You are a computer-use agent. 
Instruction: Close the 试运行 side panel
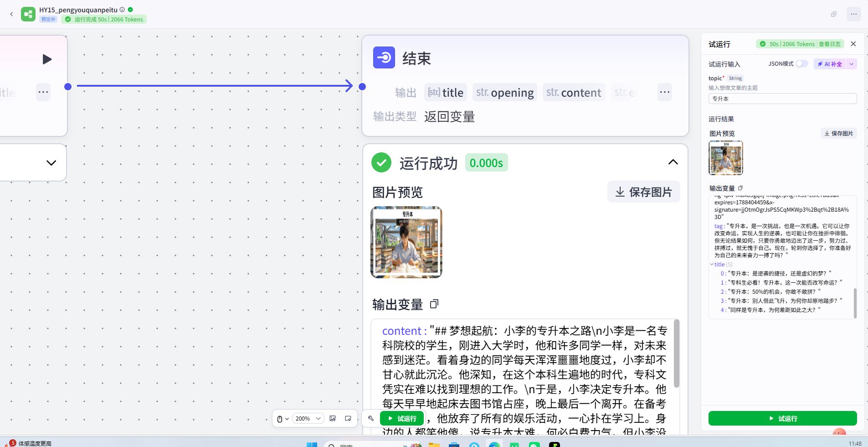tap(853, 44)
